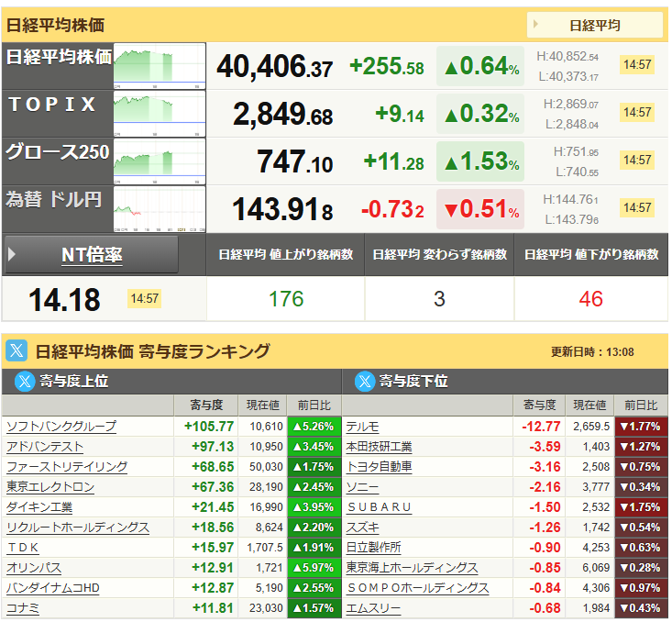The width and height of the screenshot is (672, 622).
Task: Open バンダイナムコHD stock link
Action: point(53,588)
